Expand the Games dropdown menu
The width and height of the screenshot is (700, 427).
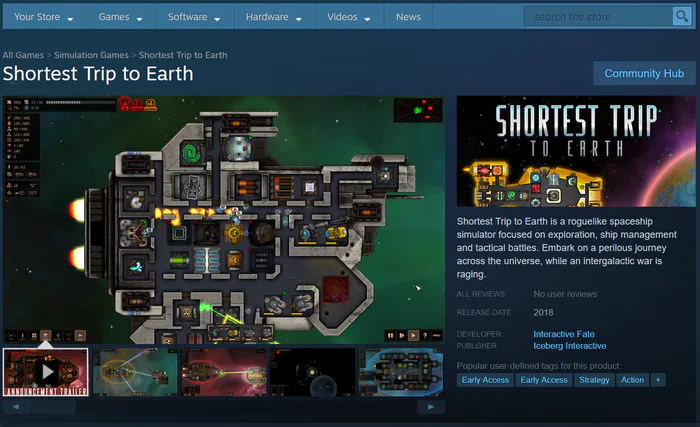[x=120, y=17]
